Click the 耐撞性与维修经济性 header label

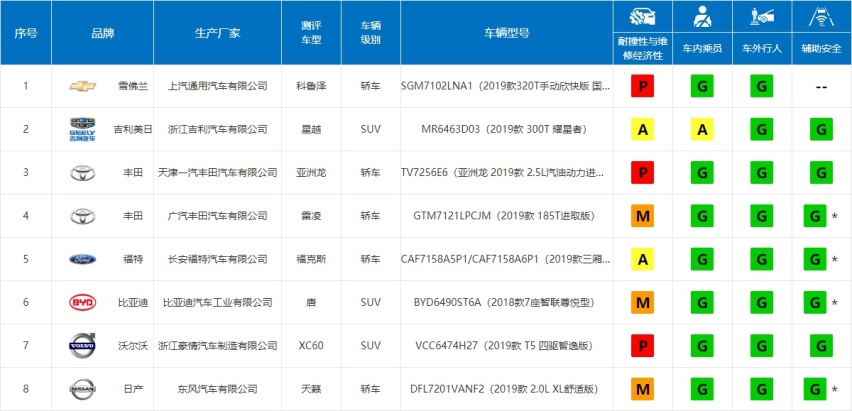point(642,48)
